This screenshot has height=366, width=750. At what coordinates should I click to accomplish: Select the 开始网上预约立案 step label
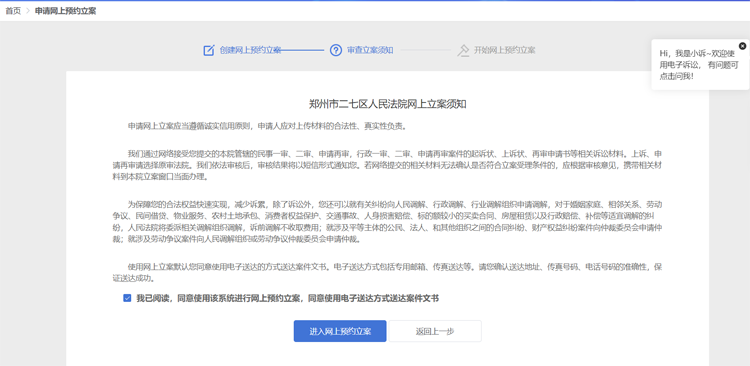(505, 50)
